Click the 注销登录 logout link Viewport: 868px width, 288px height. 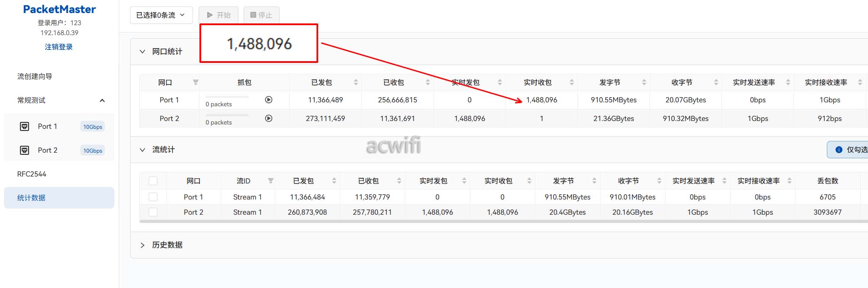[59, 47]
